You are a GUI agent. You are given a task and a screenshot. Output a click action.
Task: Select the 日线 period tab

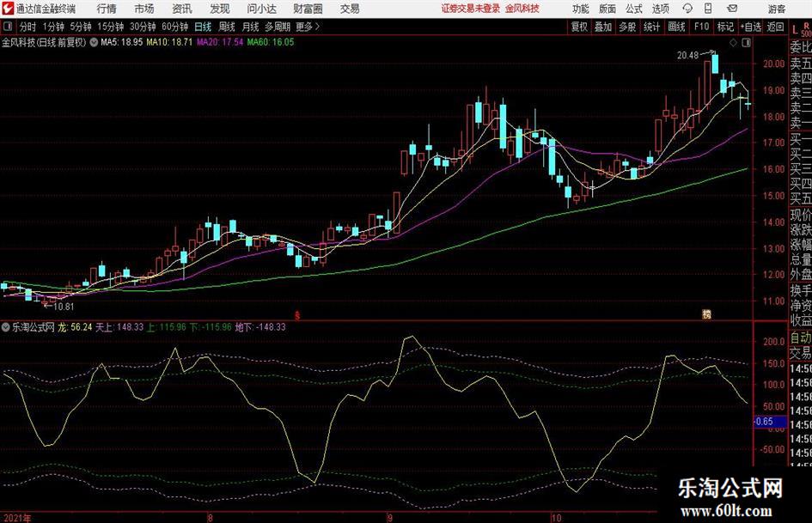click(x=203, y=27)
